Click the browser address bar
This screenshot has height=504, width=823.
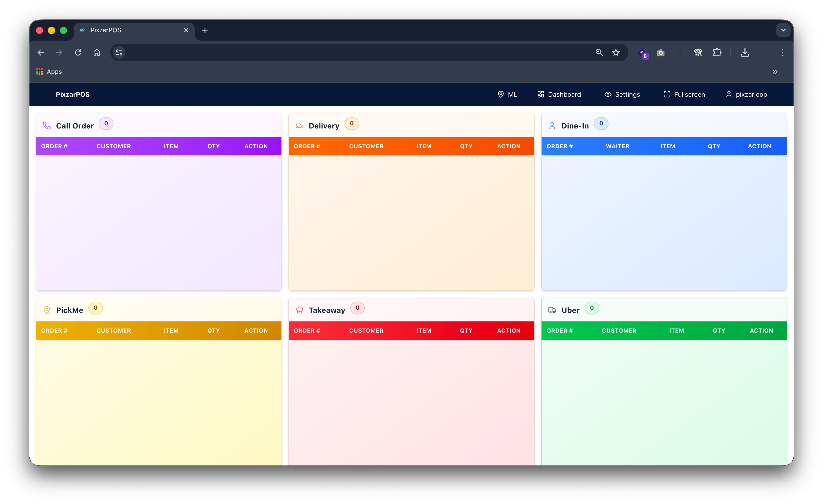coord(334,53)
